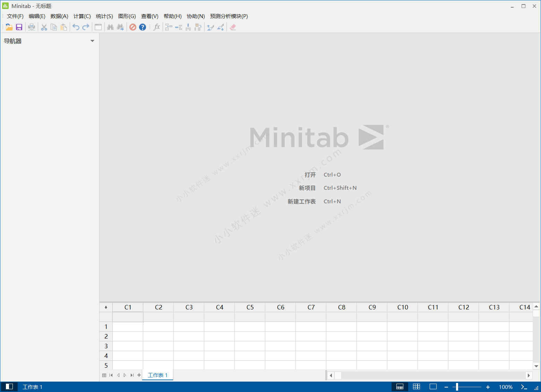Save the project with the floppy disk icon

click(19, 27)
